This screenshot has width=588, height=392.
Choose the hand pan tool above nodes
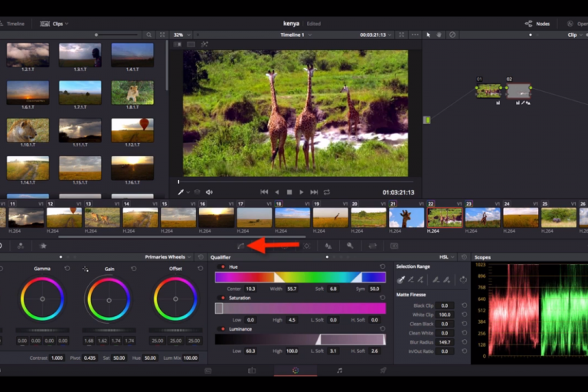coord(439,34)
